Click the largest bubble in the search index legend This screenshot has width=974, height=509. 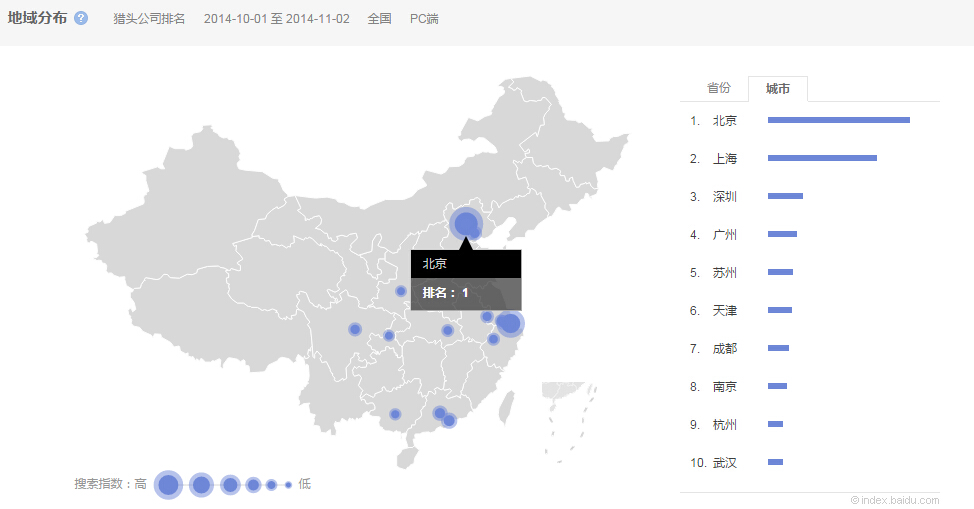pyautogui.click(x=168, y=485)
